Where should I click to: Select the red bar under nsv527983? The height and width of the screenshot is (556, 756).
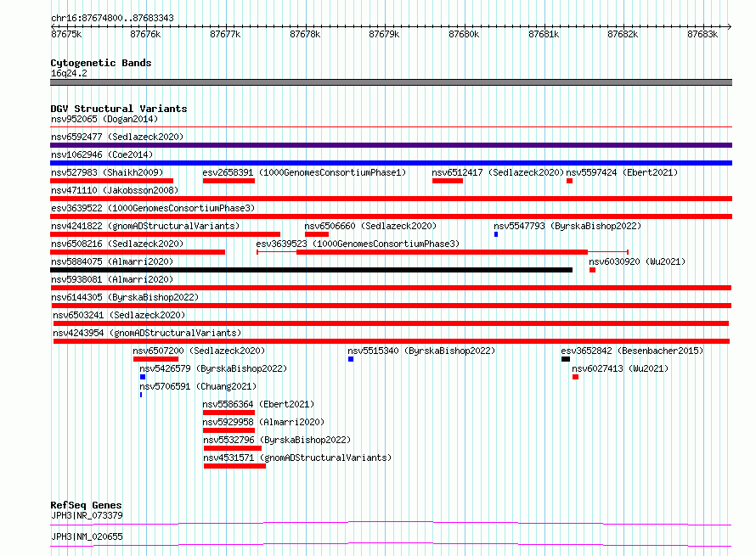[x=111, y=181]
